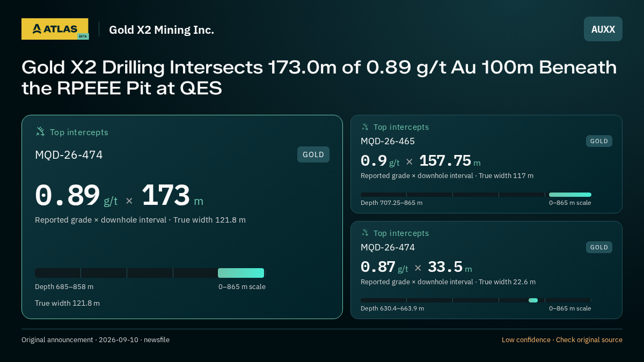Click the drill icon in the MQD-26-465 card
Image resolution: width=644 pixels, height=362 pixels.
(365, 127)
